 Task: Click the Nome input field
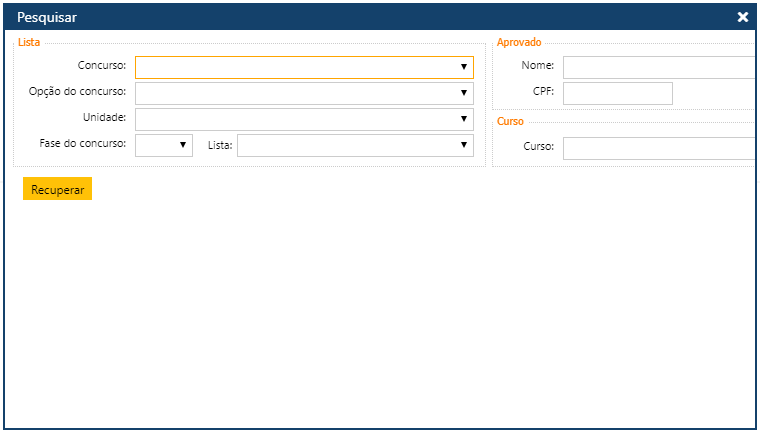658,67
